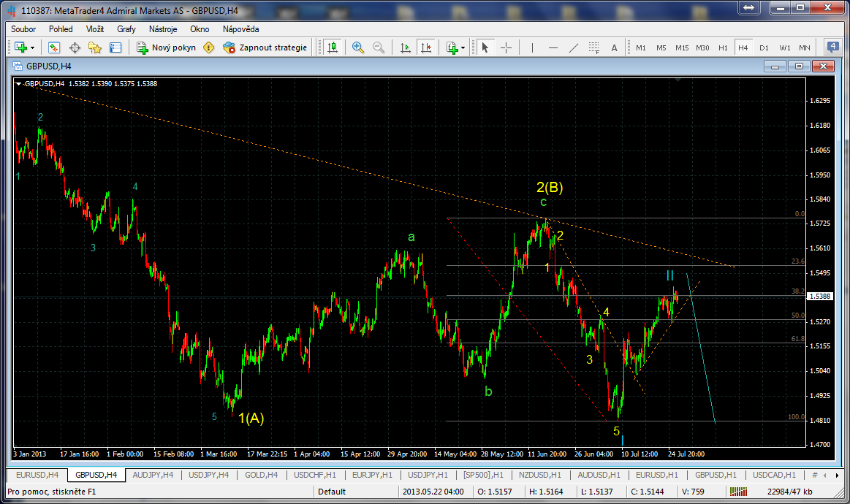This screenshot has height=504, width=850.
Task: Draw a horizontal line tool
Action: point(553,47)
